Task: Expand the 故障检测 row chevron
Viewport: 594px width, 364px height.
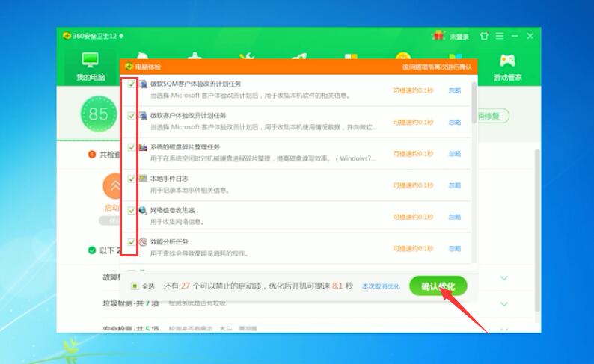Action: coord(503,278)
